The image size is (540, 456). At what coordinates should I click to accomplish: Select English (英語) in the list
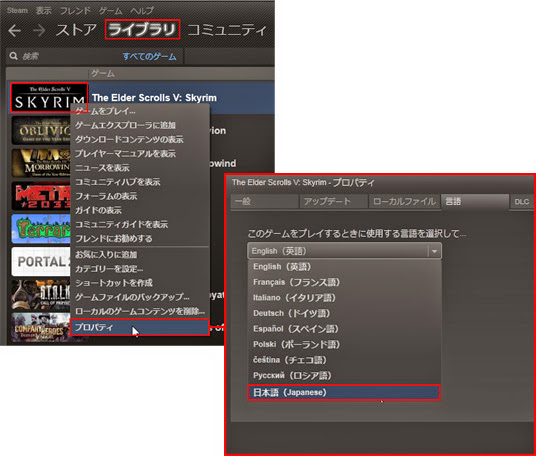click(344, 267)
